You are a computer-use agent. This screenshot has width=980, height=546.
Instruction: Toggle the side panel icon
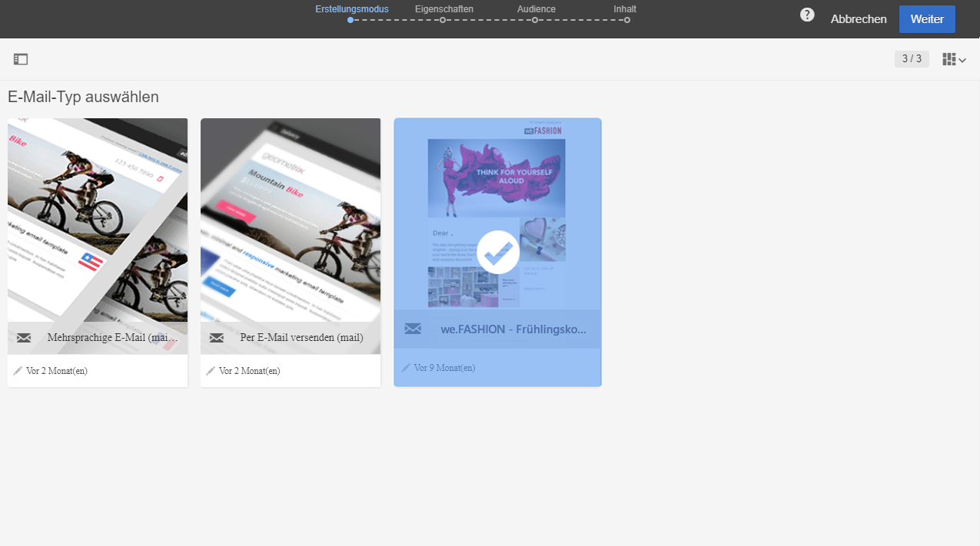pyautogui.click(x=21, y=59)
